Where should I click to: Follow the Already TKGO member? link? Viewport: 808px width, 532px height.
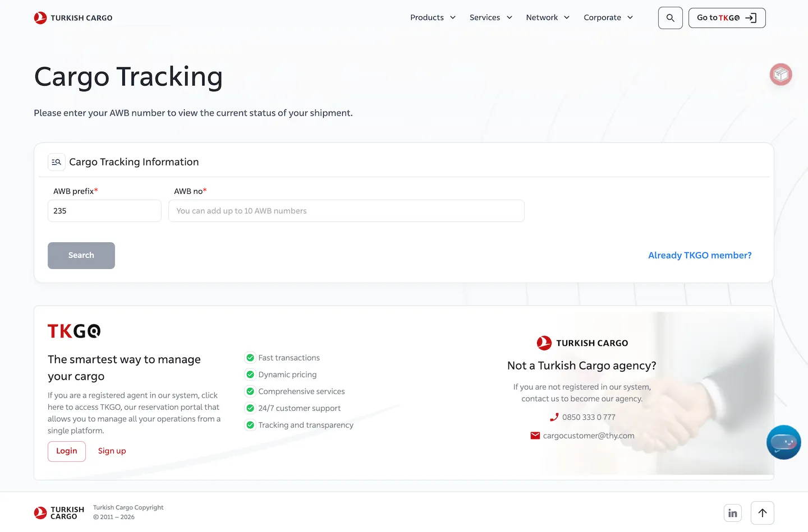[700, 256]
